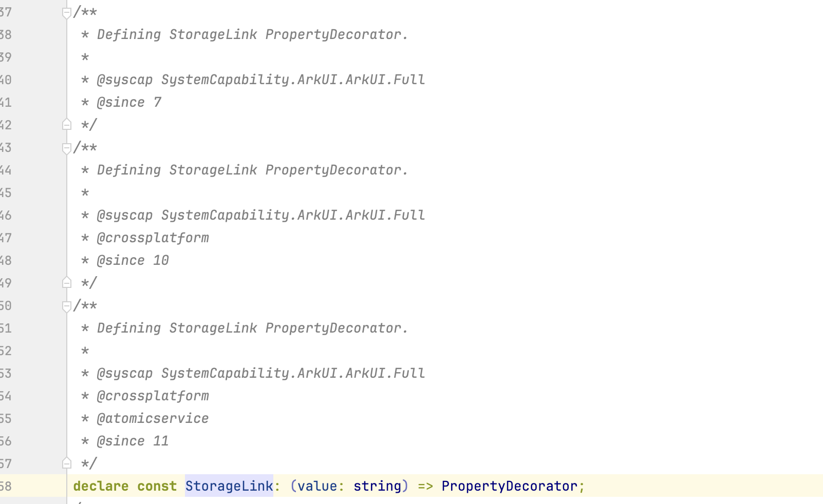Collapse the comment block starting at line 37
823x504 pixels.
67,13
